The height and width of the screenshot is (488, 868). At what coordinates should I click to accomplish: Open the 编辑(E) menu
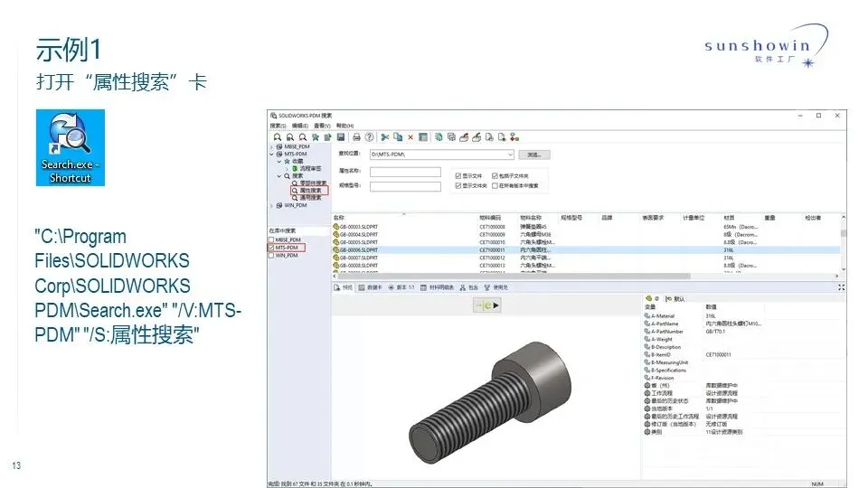click(x=300, y=126)
